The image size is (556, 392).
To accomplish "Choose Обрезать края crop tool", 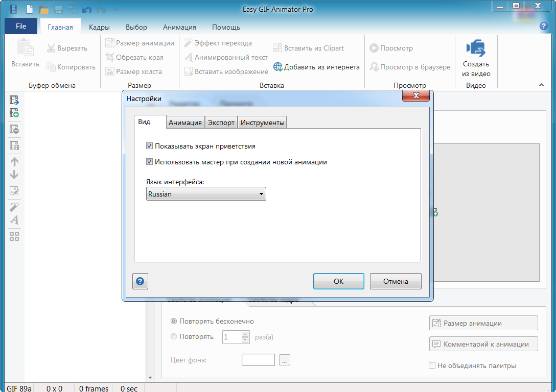I will click(x=134, y=57).
